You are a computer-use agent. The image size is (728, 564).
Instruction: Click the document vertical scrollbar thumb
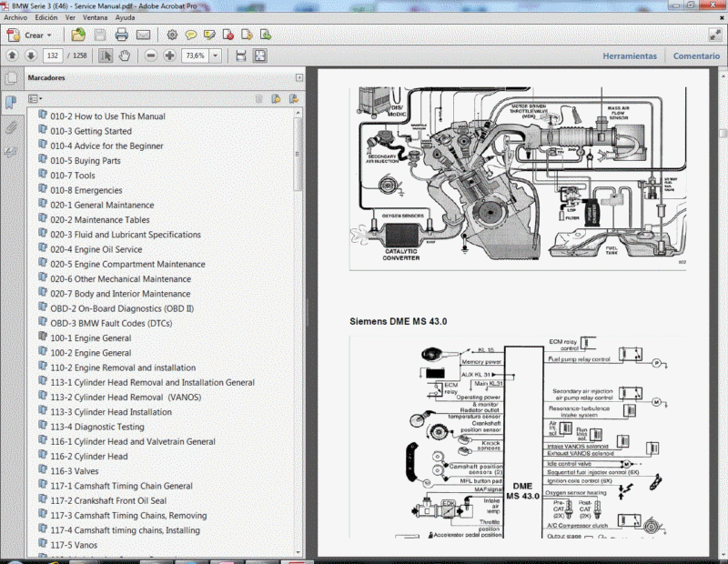[723, 133]
